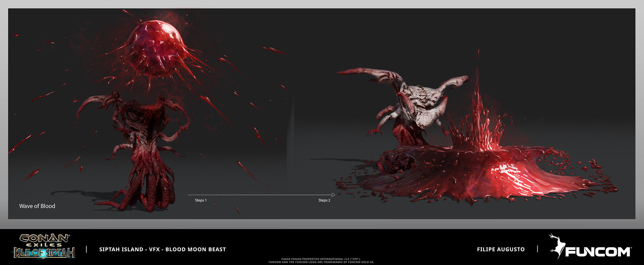Click the ©2020 Conan Properties copyright line
Viewport: 644px width, 265px height.
point(321,259)
